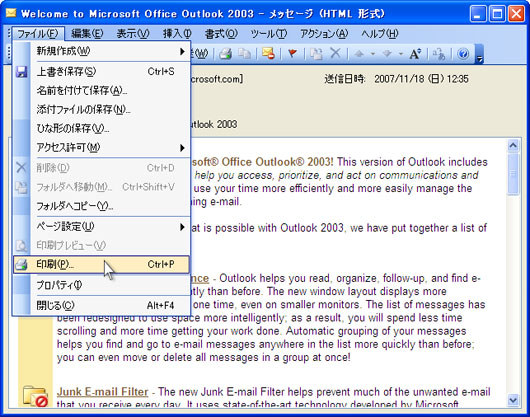The image size is (530, 417).
Task: Choose フォルダへコピー(Y)... menu entry
Action: [x=101, y=206]
